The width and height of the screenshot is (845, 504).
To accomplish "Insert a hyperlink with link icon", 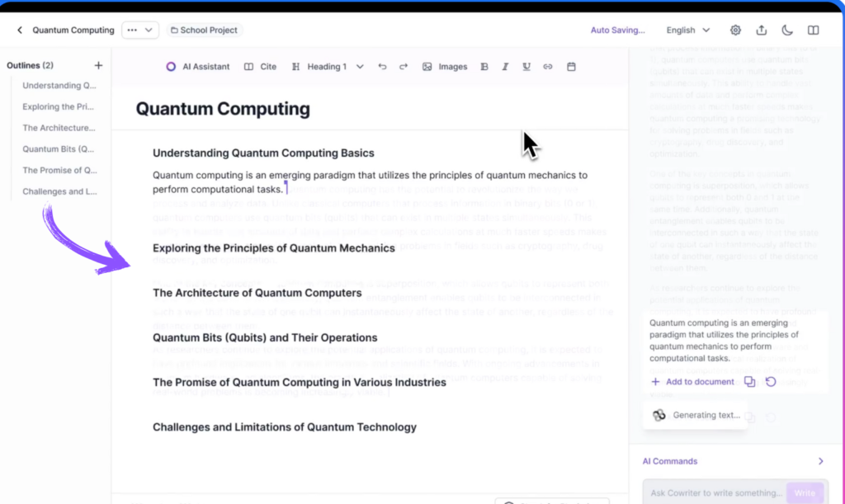I will (548, 67).
